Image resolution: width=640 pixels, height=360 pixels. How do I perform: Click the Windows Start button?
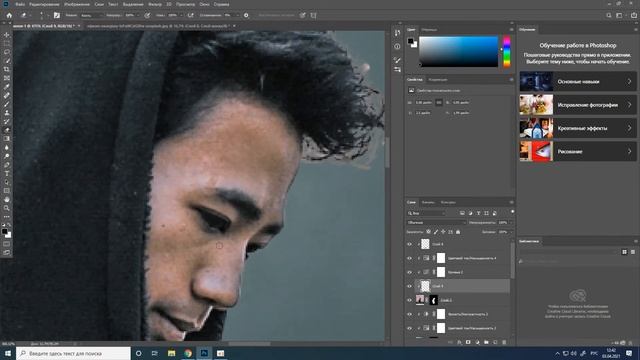[x=8, y=353]
